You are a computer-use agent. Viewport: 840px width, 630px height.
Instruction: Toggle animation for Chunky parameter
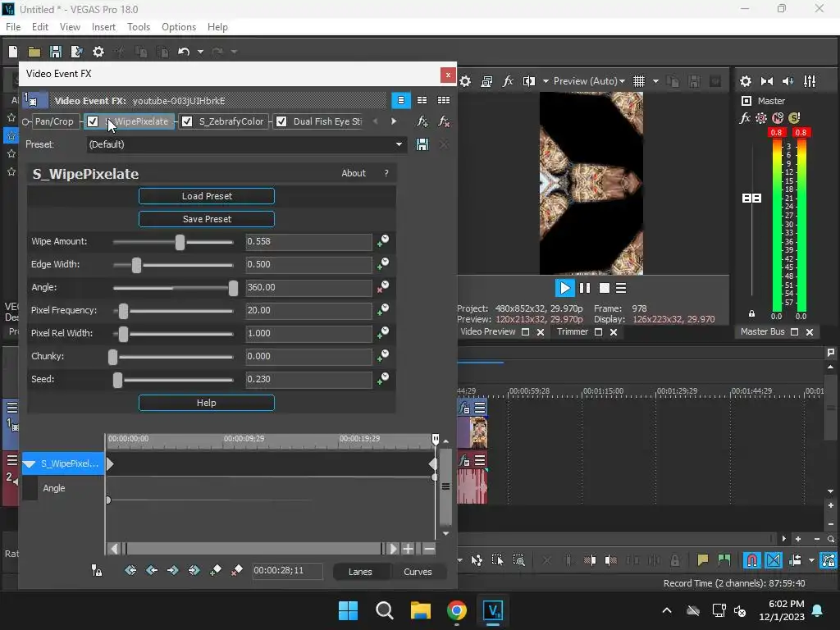click(382, 356)
